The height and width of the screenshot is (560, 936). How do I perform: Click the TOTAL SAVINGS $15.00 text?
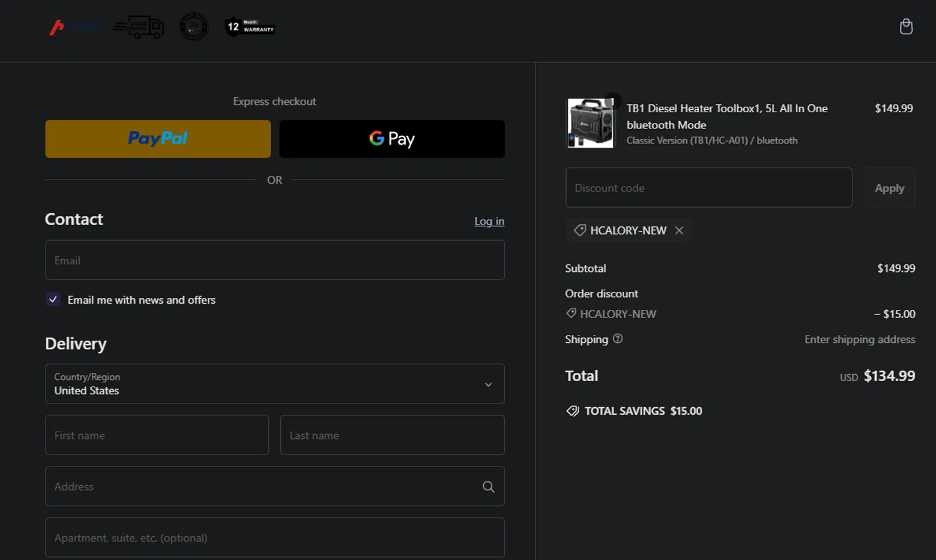tap(643, 411)
